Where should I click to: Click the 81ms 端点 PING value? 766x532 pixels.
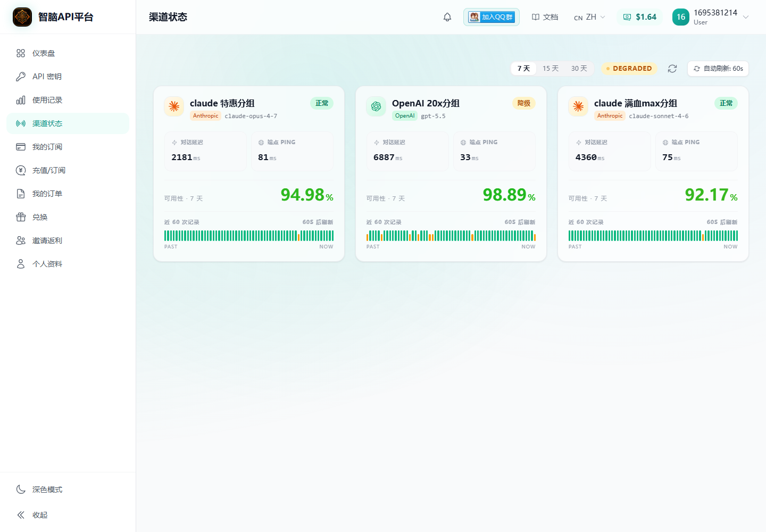(x=267, y=157)
